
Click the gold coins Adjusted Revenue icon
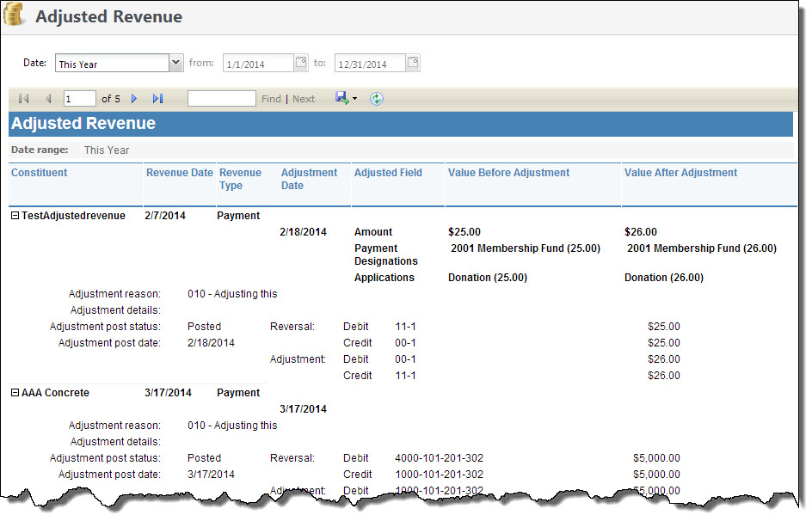[14, 14]
